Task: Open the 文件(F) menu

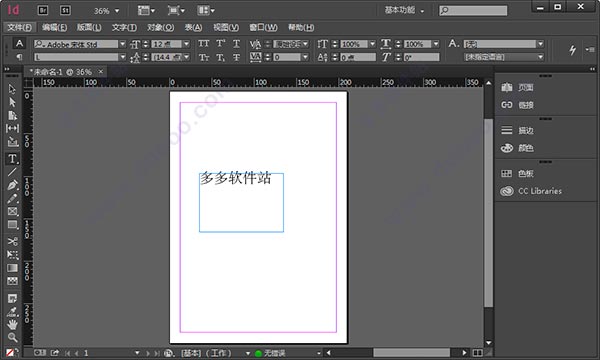Action: pos(20,28)
